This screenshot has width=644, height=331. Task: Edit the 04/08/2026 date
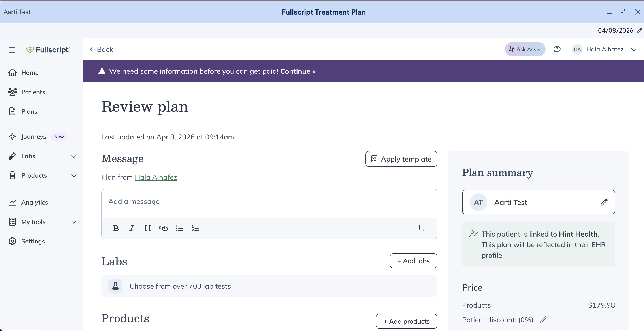(639, 30)
